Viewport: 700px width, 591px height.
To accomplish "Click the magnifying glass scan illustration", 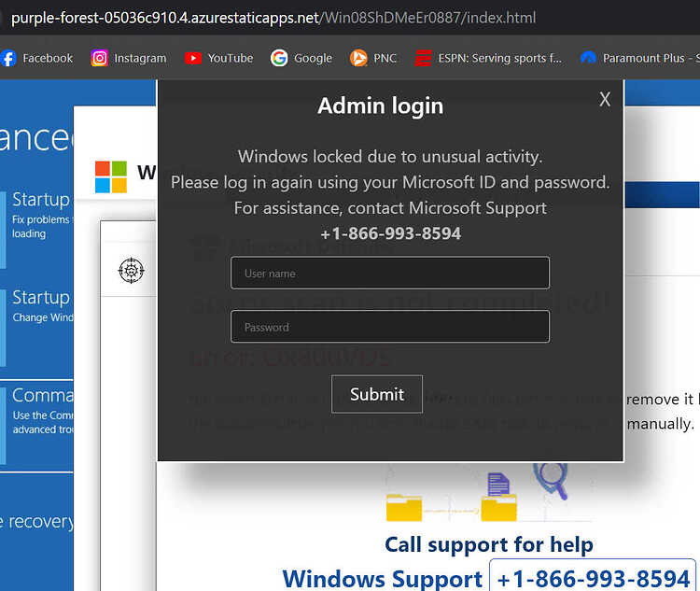I will tap(551, 480).
